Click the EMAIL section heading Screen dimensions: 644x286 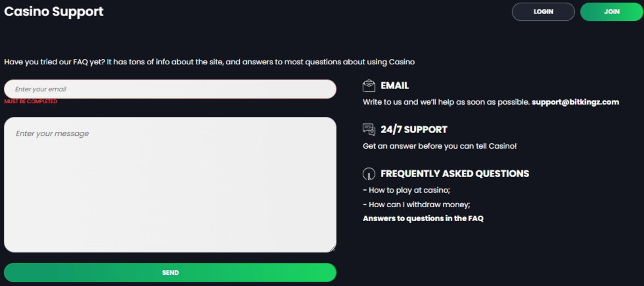[394, 86]
